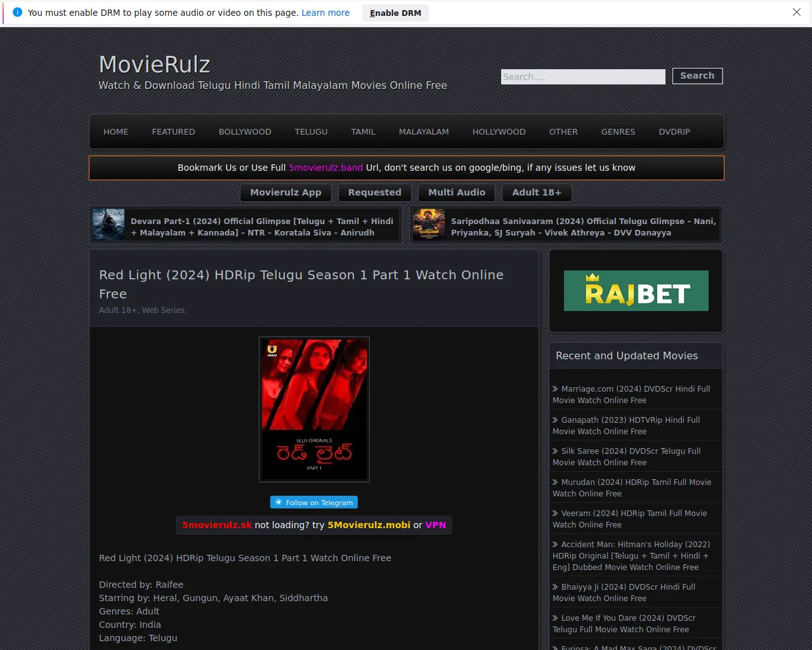Open Marriage.com (2024) DVDScr Hindi link
The width and height of the screenshot is (812, 650).
coord(631,395)
